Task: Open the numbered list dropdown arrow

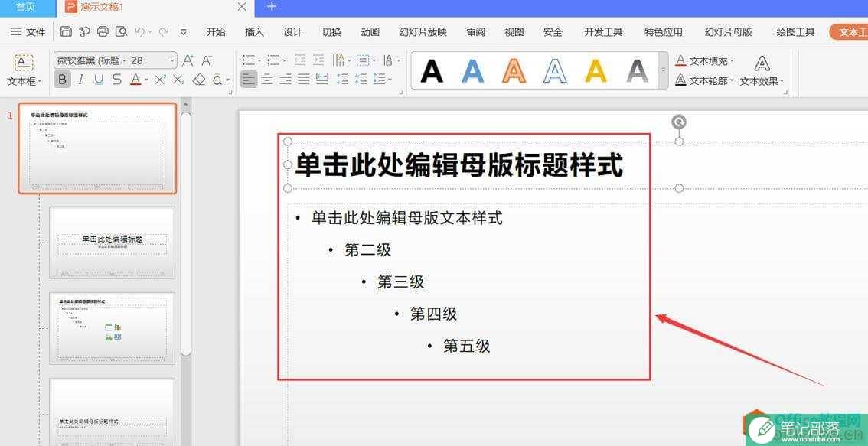Action: click(285, 60)
